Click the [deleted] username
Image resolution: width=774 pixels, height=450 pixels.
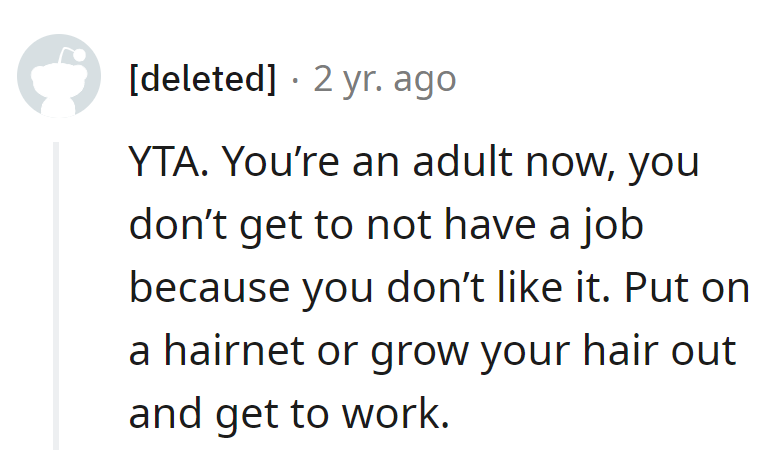(x=203, y=79)
